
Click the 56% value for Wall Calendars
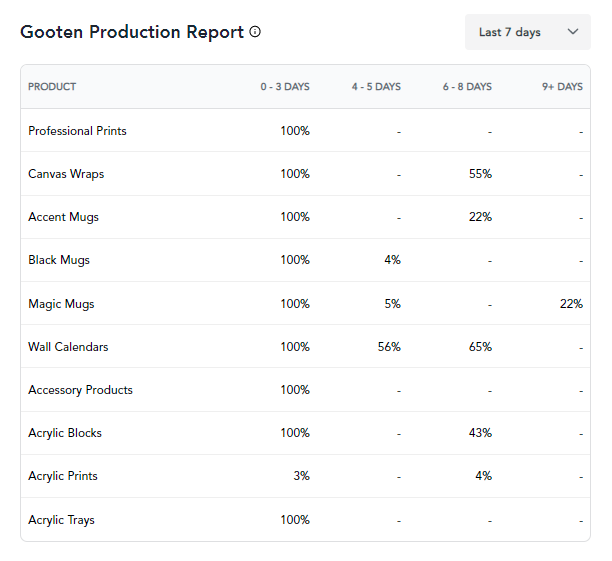coord(389,347)
